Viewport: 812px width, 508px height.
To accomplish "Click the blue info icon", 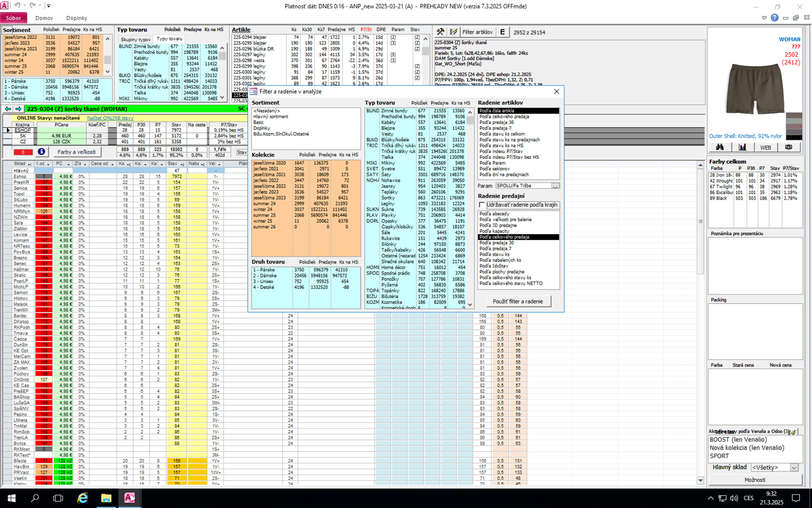I will click(x=41, y=152).
